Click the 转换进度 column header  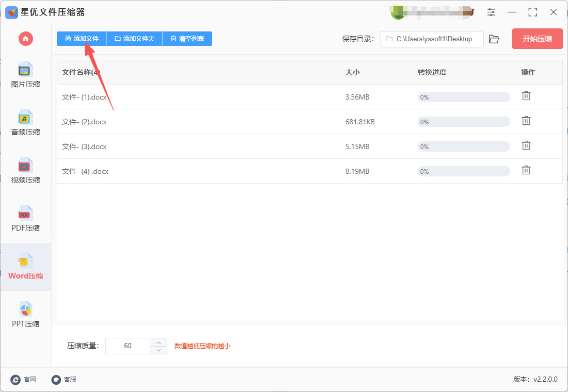(432, 72)
